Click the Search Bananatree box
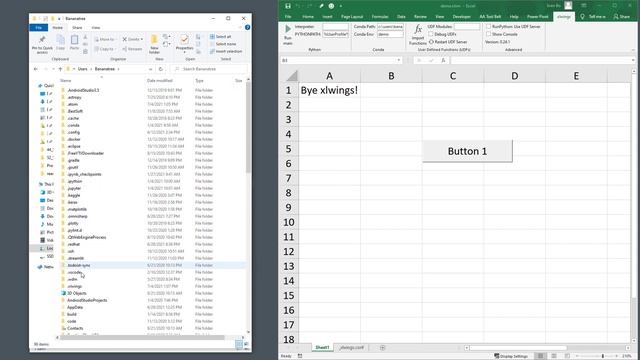This screenshot has height=360, width=640. pos(209,69)
